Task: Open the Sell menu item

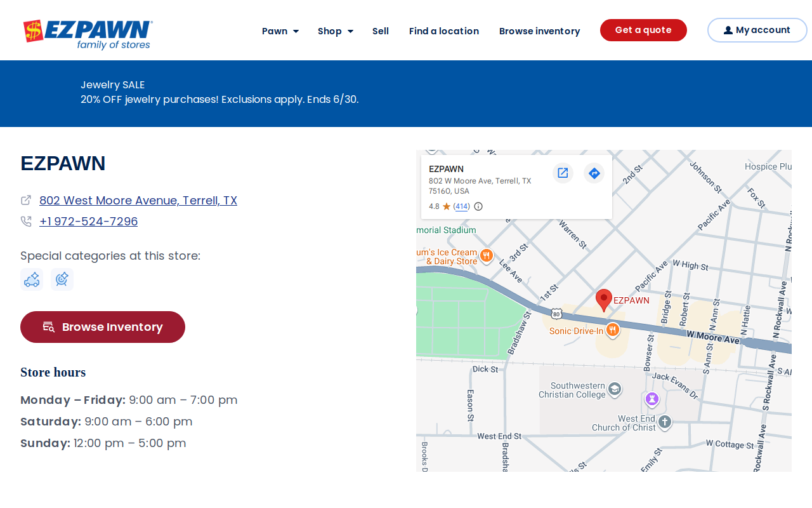Action: click(381, 31)
